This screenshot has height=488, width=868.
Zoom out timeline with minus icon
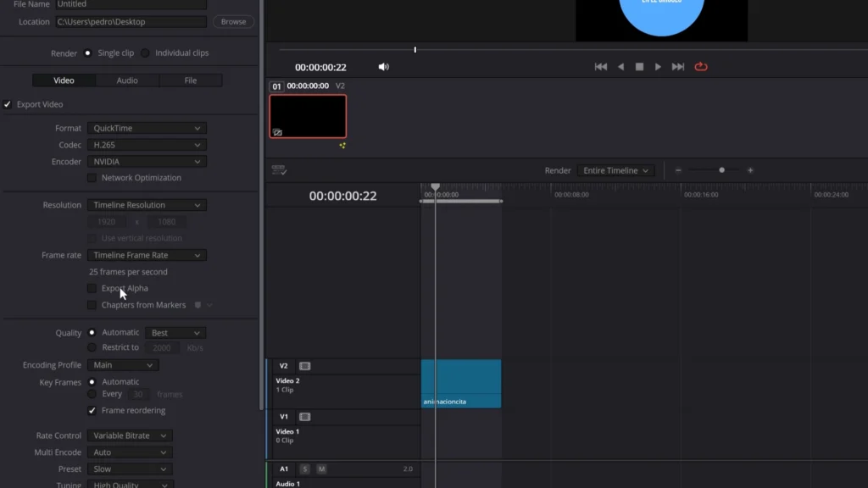click(x=678, y=170)
